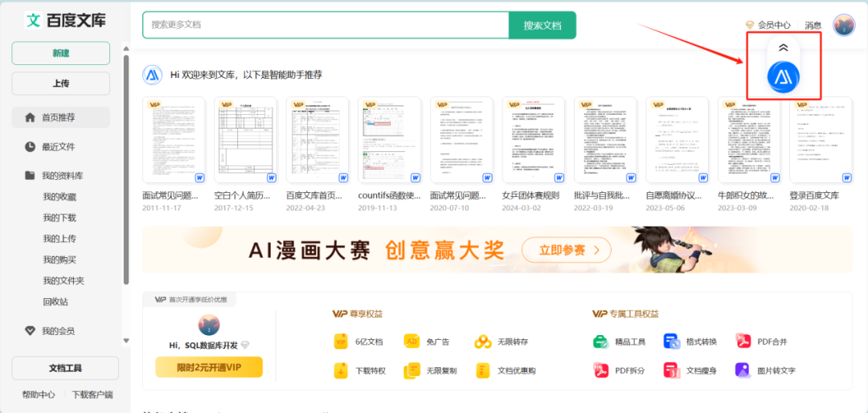Open the countifs函数使 document thumbnail
The image size is (868, 413).
(x=390, y=140)
